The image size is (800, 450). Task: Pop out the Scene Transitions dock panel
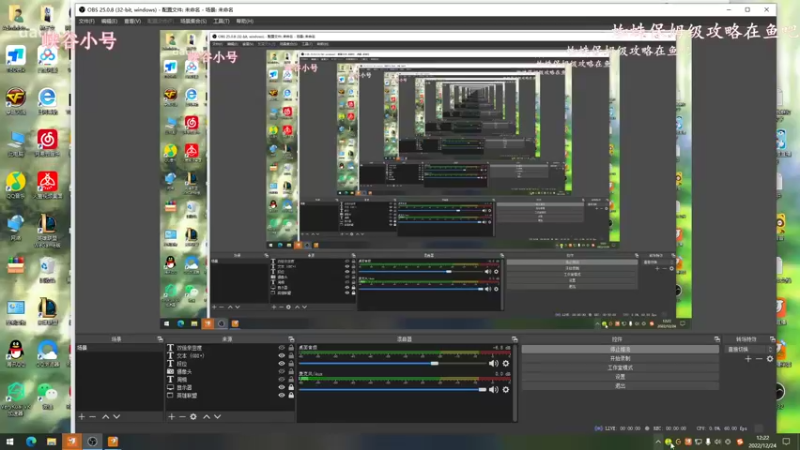772,339
